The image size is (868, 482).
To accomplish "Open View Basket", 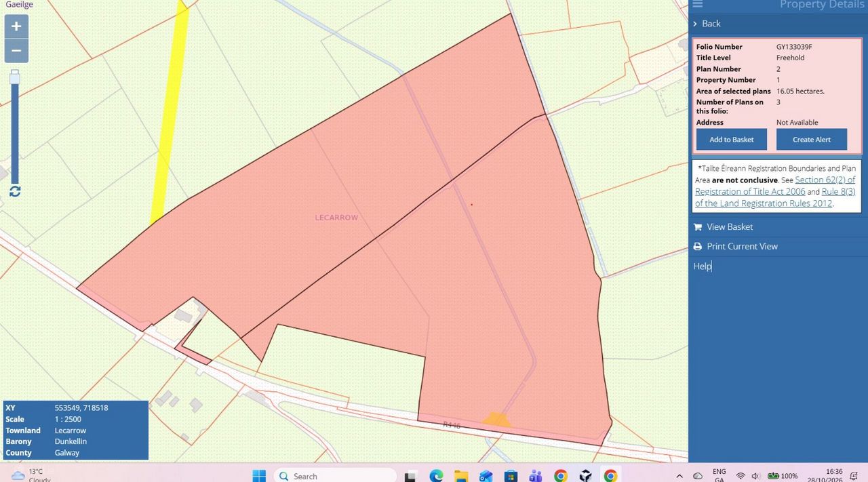I will pyautogui.click(x=730, y=227).
